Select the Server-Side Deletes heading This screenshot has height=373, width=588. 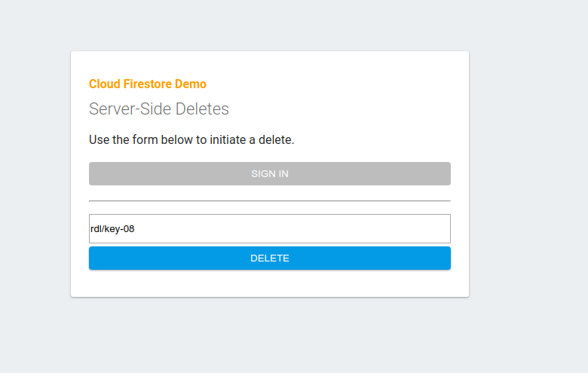158,109
